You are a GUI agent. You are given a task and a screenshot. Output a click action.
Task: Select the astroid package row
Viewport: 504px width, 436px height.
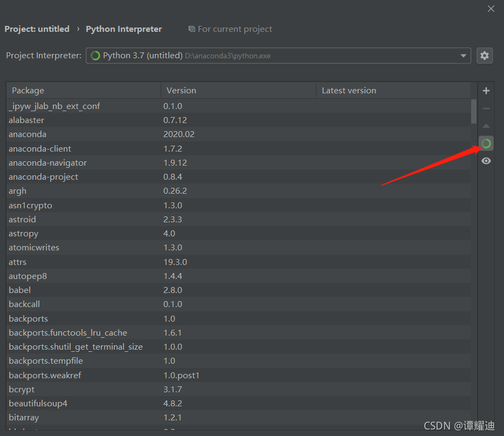pos(238,220)
